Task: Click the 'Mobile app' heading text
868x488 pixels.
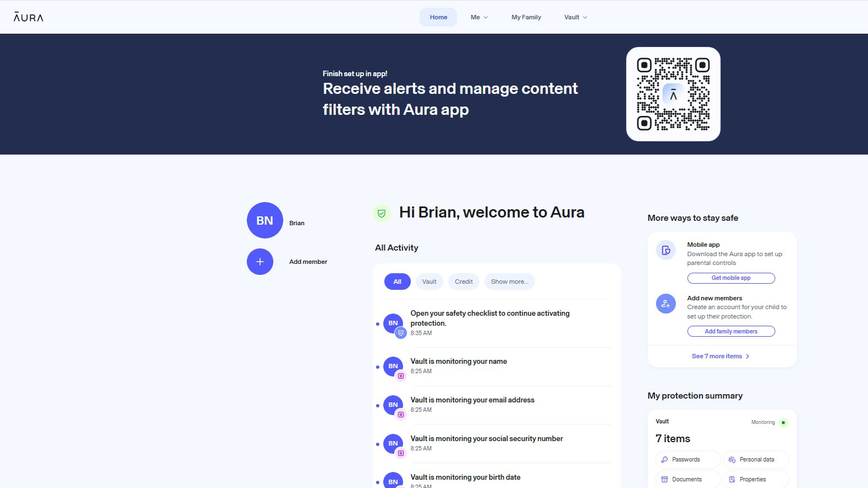Action: pyautogui.click(x=703, y=245)
